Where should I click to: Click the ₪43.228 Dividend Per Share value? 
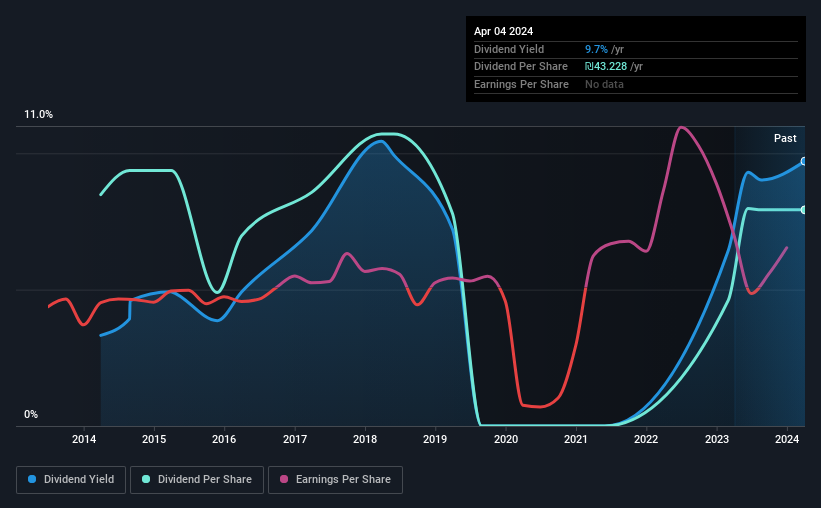pos(606,67)
